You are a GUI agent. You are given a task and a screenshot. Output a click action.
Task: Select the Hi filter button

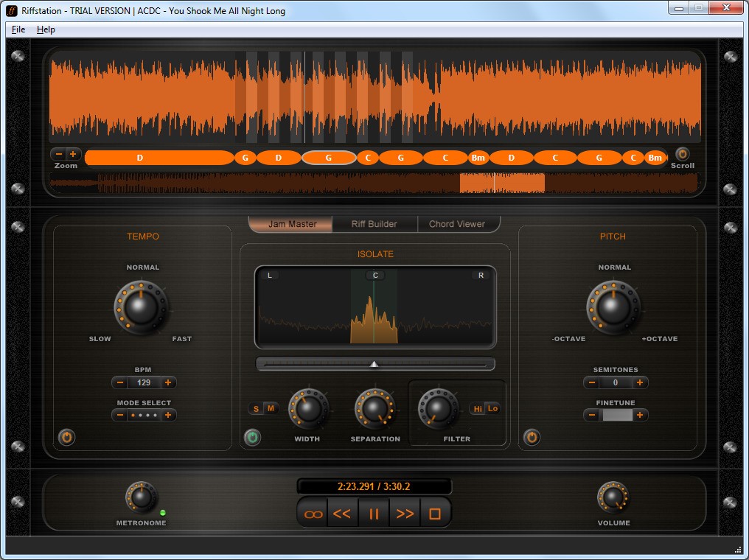(x=478, y=408)
